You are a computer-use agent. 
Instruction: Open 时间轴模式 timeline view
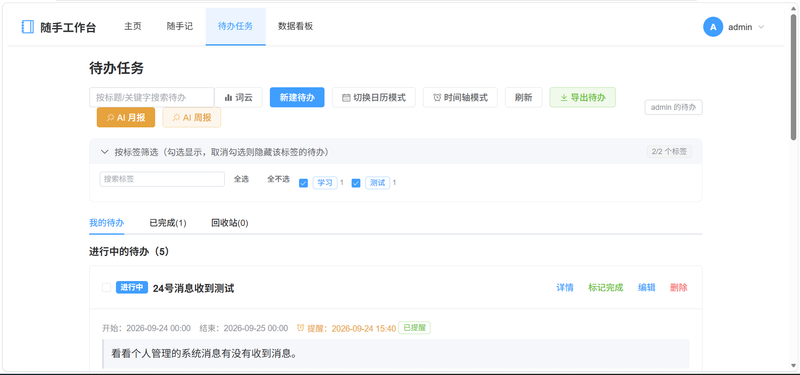(x=460, y=97)
